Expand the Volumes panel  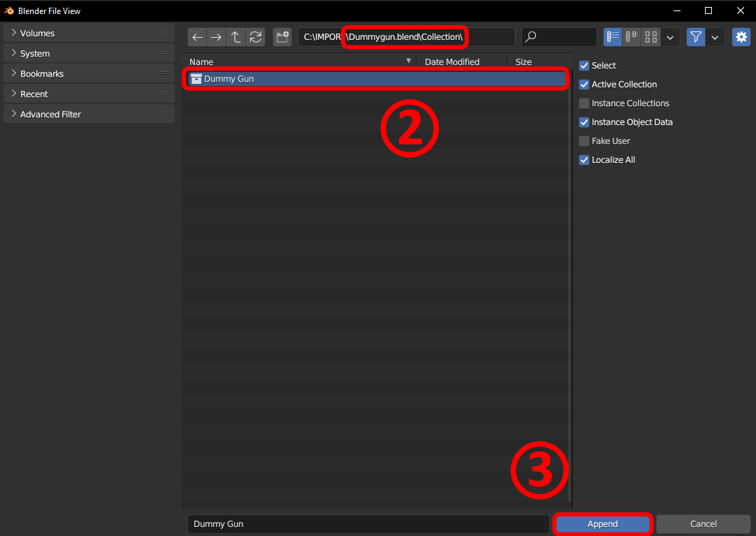(89, 33)
